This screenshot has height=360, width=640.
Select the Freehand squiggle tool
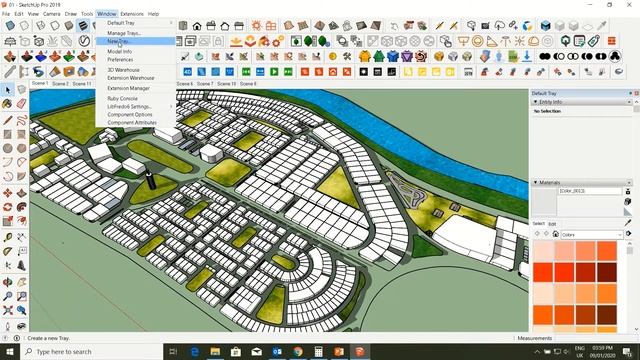point(22,120)
